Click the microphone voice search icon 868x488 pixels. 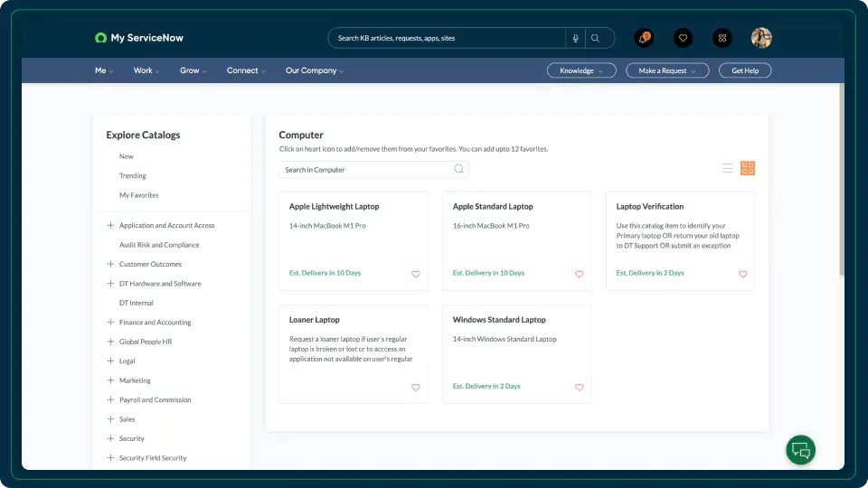pos(575,38)
